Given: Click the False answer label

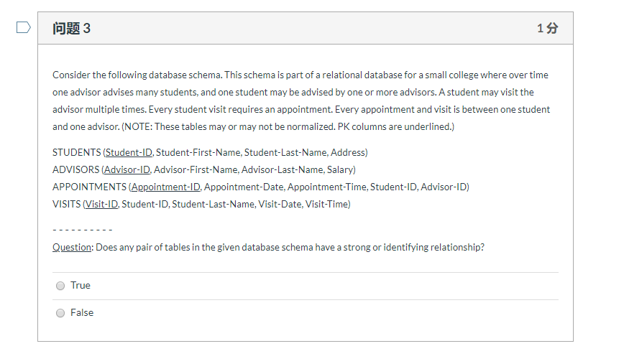Looking at the screenshot, I should 82,313.
